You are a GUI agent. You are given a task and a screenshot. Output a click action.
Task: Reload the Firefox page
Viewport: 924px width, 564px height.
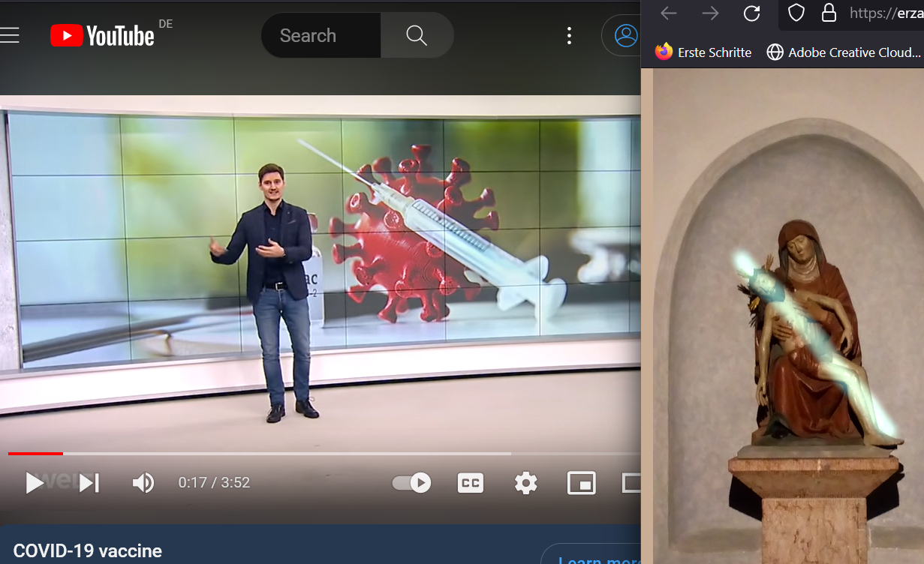point(751,13)
